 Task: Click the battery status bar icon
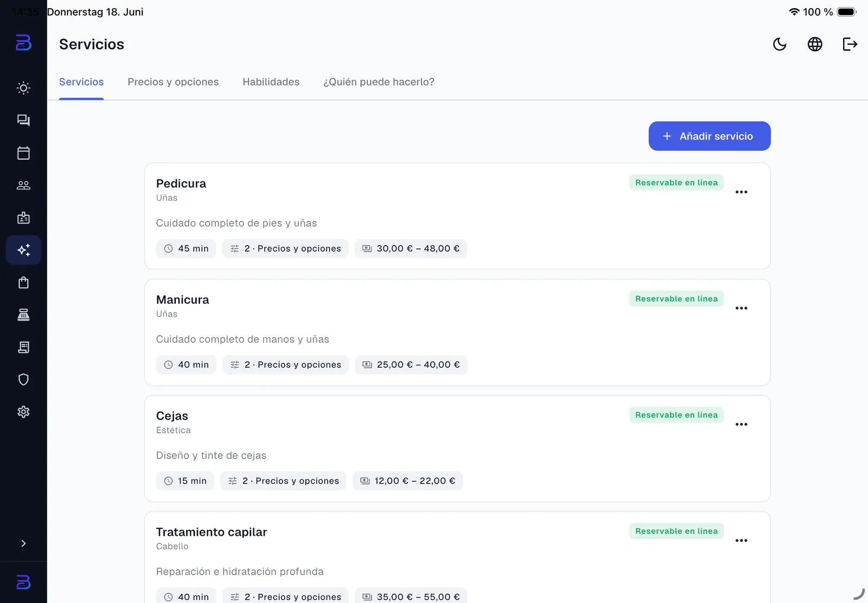847,12
